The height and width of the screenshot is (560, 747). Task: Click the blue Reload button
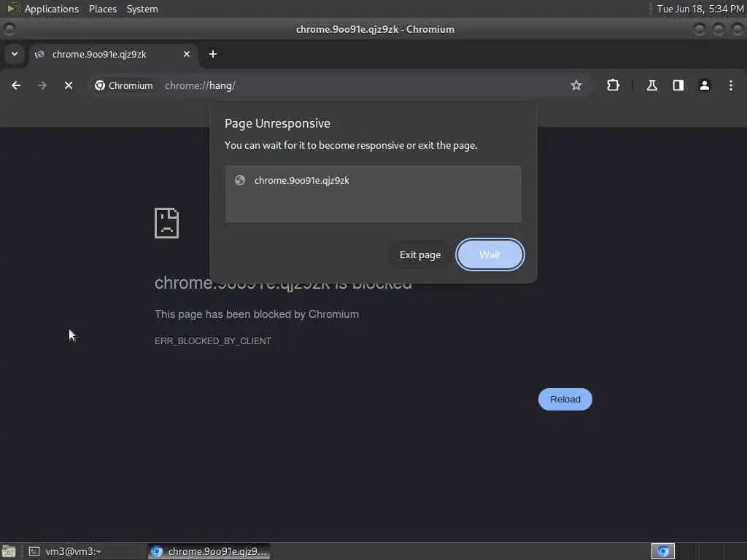565,399
